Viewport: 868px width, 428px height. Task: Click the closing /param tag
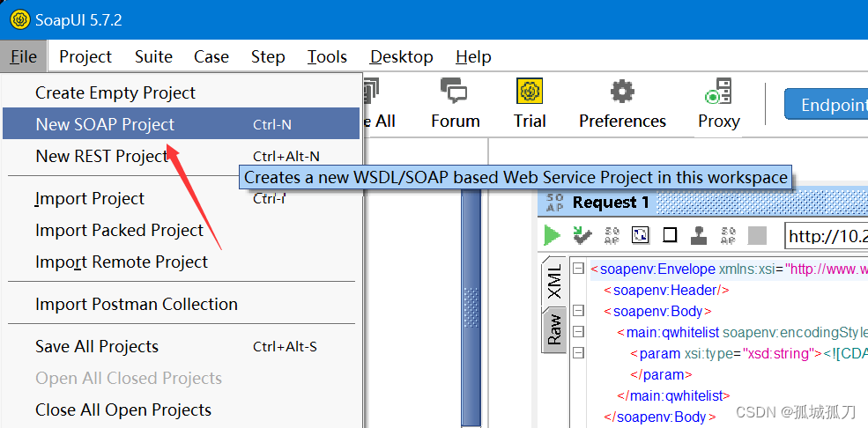click(661, 374)
